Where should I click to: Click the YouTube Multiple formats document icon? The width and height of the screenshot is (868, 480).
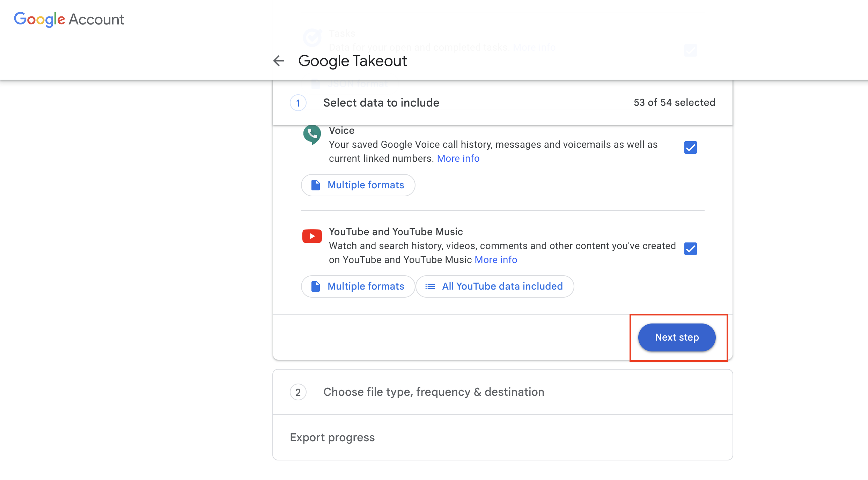point(316,286)
